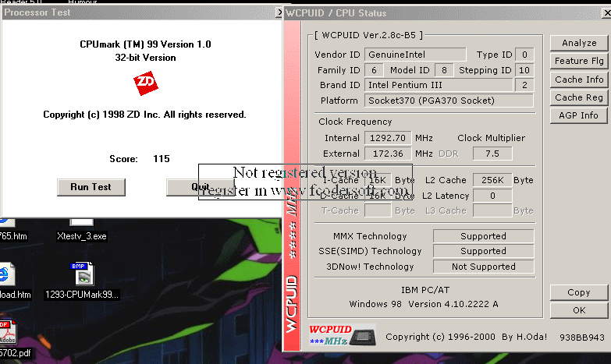Click the Quit button in Processor Test
The height and width of the screenshot is (364, 611).
click(201, 187)
